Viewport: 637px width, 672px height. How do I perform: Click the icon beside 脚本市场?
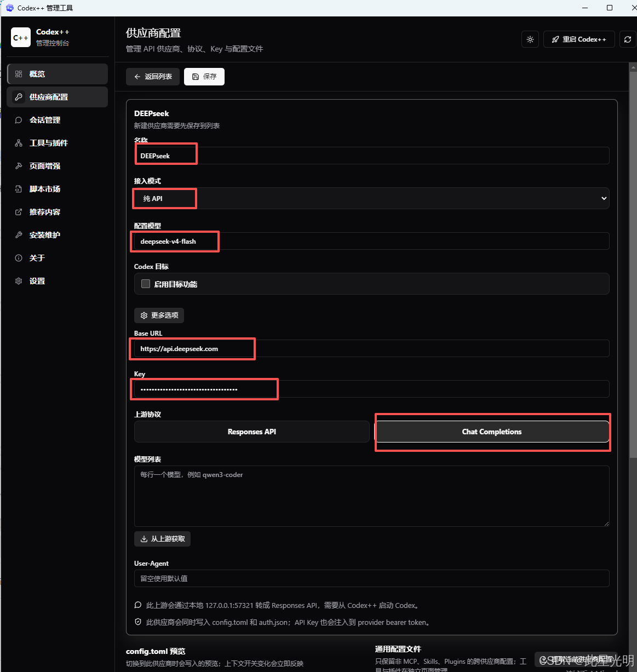(19, 189)
